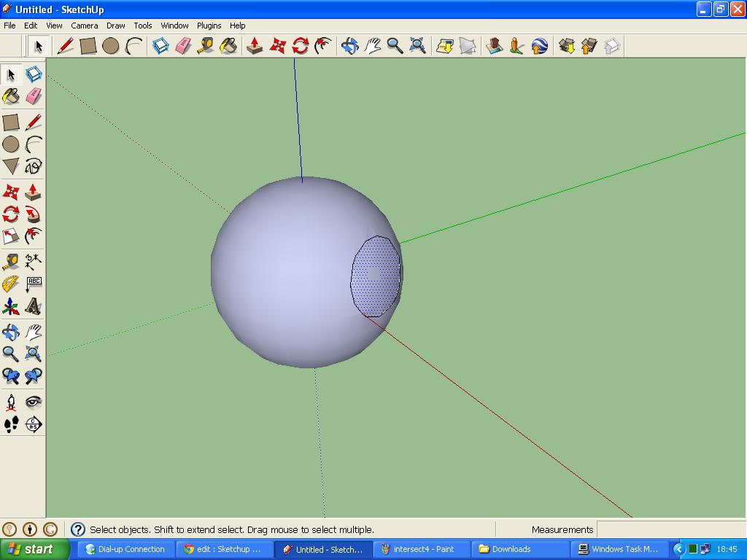Click the help question mark in status bar

pos(77,529)
